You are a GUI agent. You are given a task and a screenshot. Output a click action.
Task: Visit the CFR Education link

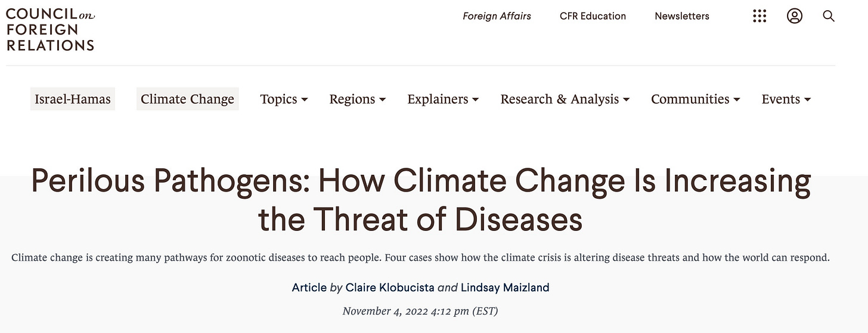click(593, 16)
